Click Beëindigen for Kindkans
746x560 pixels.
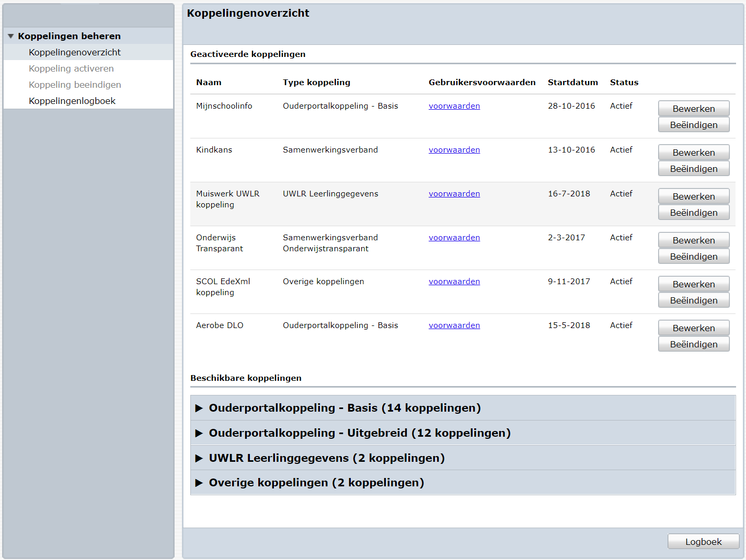point(694,169)
